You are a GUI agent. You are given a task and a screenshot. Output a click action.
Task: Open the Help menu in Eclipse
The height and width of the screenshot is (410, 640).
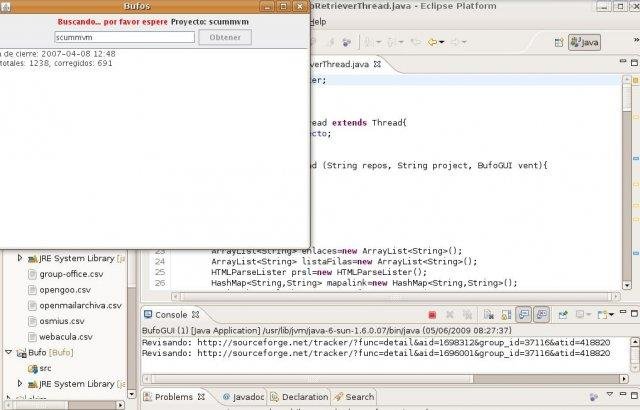[318, 22]
